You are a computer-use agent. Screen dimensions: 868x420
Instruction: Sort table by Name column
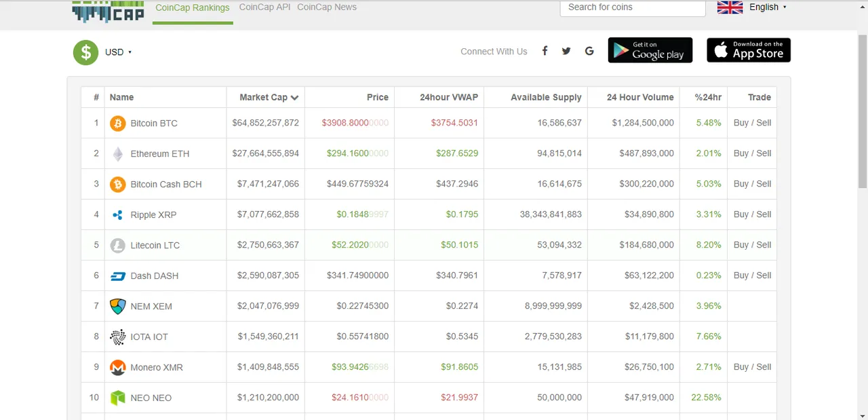pos(121,97)
